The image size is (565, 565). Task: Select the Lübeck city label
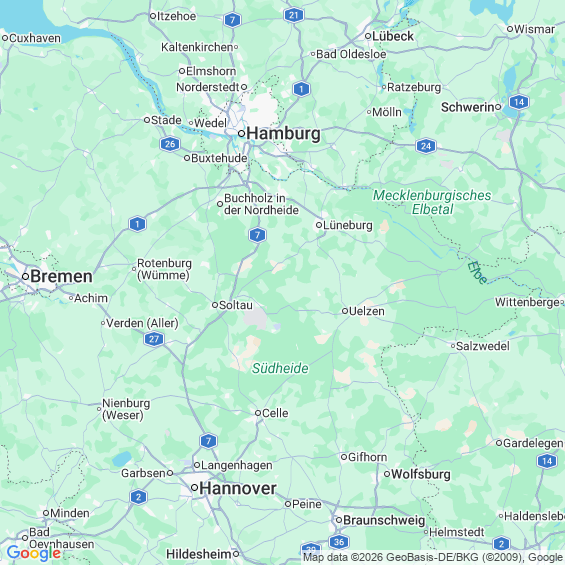click(393, 36)
